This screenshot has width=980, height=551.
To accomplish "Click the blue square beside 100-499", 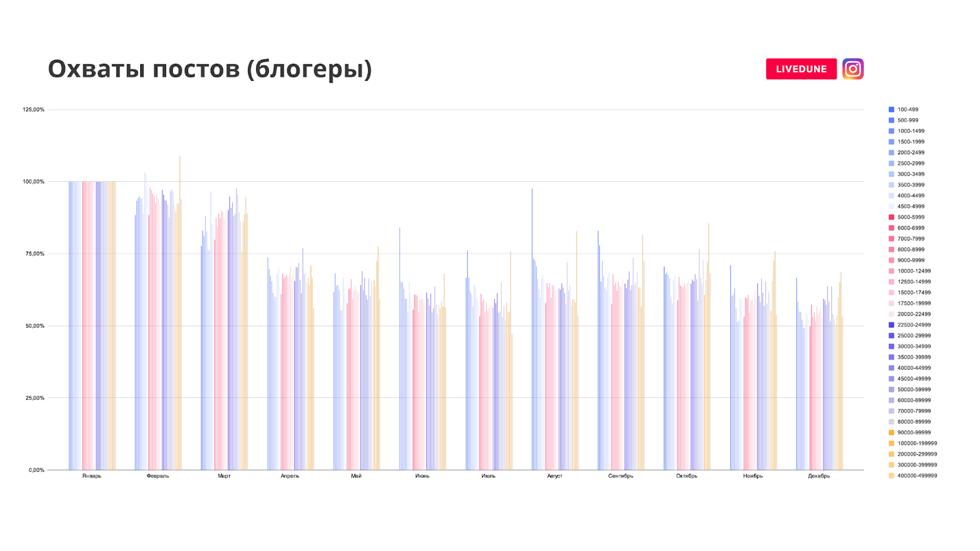I will pyautogui.click(x=891, y=110).
